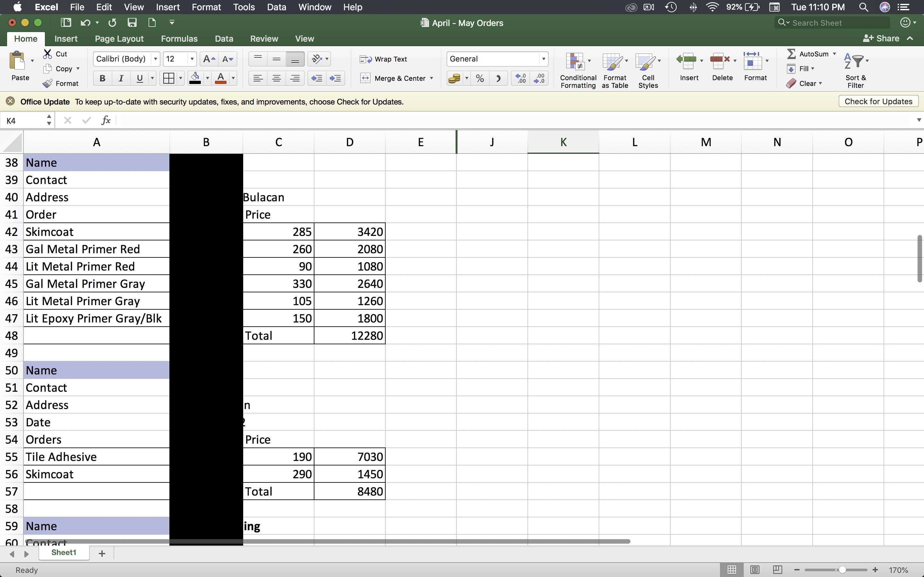Click the Format Painter brush icon

48,84
